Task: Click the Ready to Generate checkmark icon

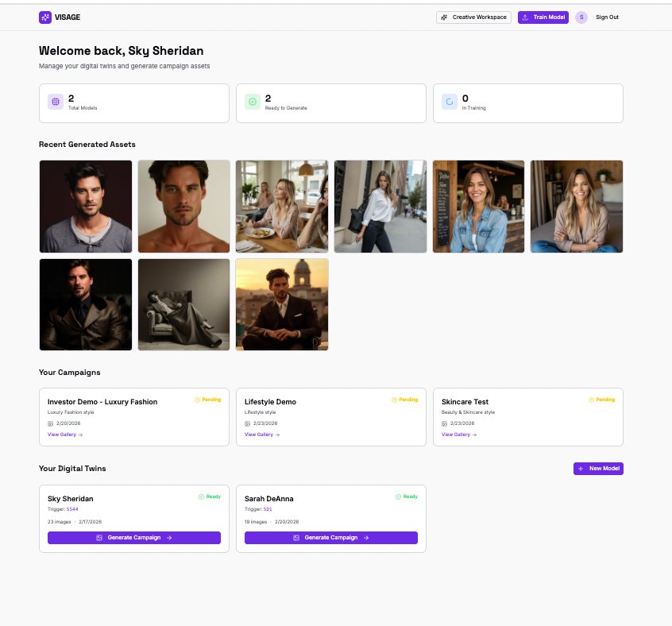Action: (253, 102)
